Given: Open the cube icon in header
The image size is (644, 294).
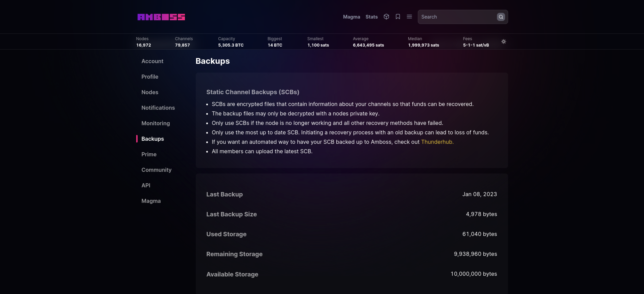Looking at the screenshot, I should tap(386, 17).
